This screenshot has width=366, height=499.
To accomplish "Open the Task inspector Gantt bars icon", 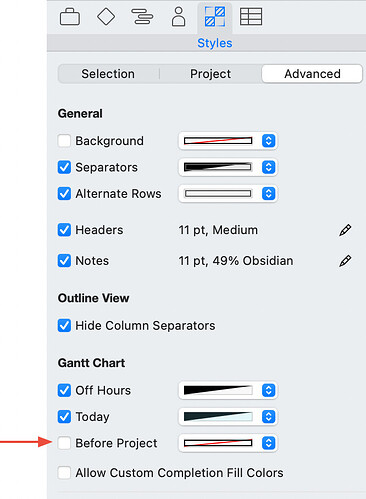I will click(142, 16).
